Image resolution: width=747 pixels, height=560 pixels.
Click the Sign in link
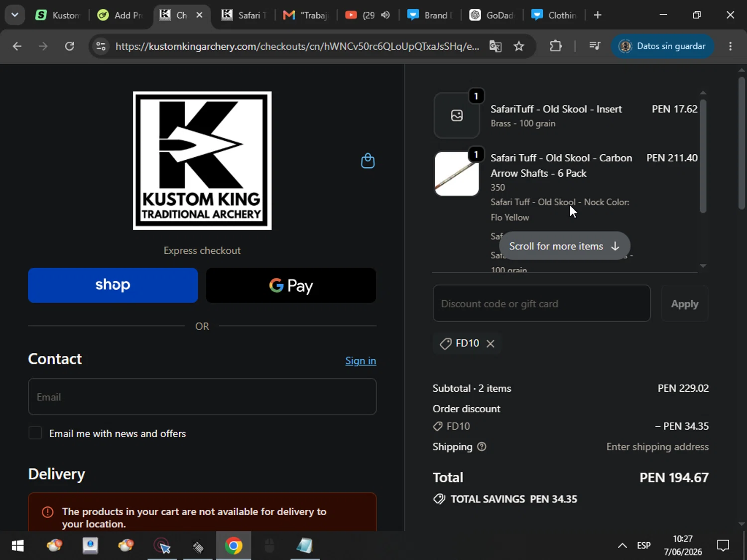361,360
